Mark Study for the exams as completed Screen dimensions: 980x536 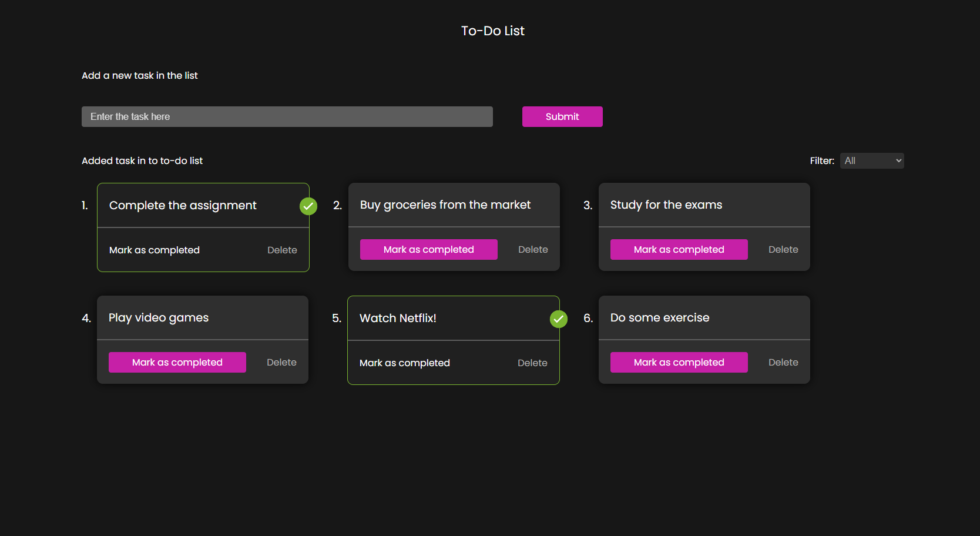tap(679, 249)
